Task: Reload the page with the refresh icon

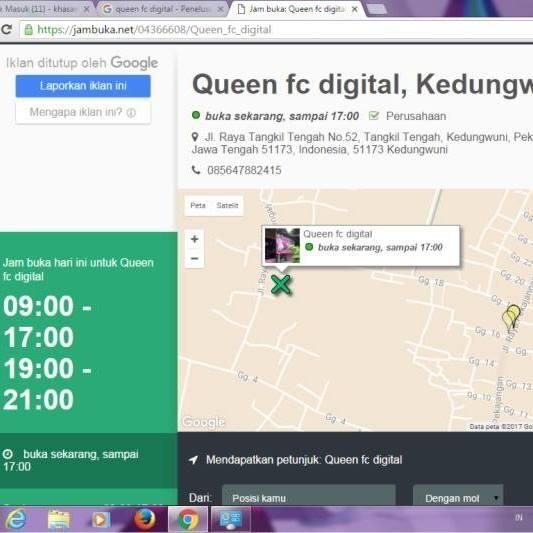Action: point(6,30)
